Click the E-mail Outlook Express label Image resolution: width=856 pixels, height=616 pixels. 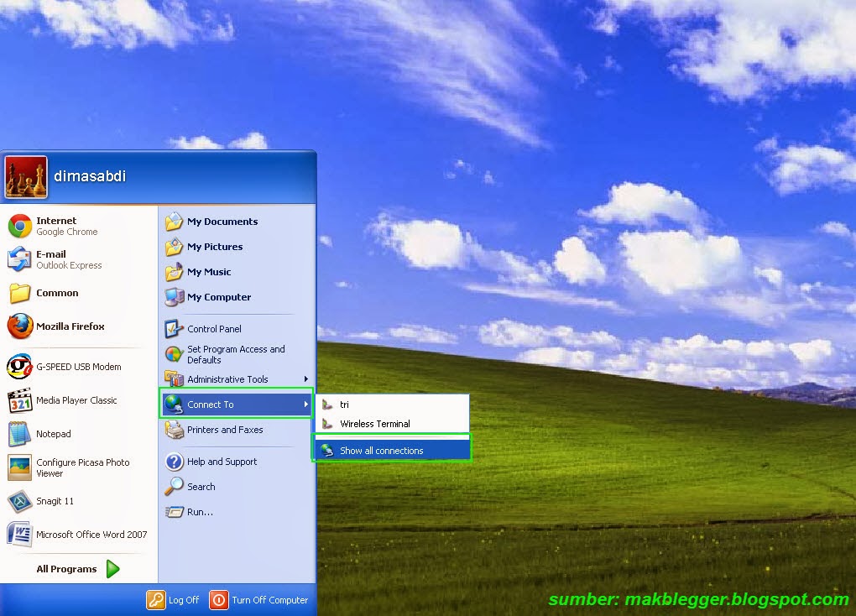point(69,260)
